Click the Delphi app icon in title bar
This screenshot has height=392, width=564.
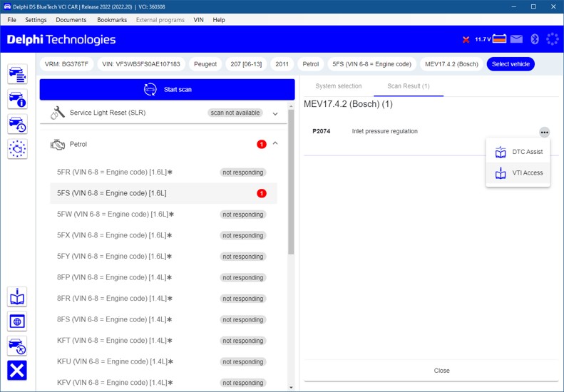click(x=7, y=6)
